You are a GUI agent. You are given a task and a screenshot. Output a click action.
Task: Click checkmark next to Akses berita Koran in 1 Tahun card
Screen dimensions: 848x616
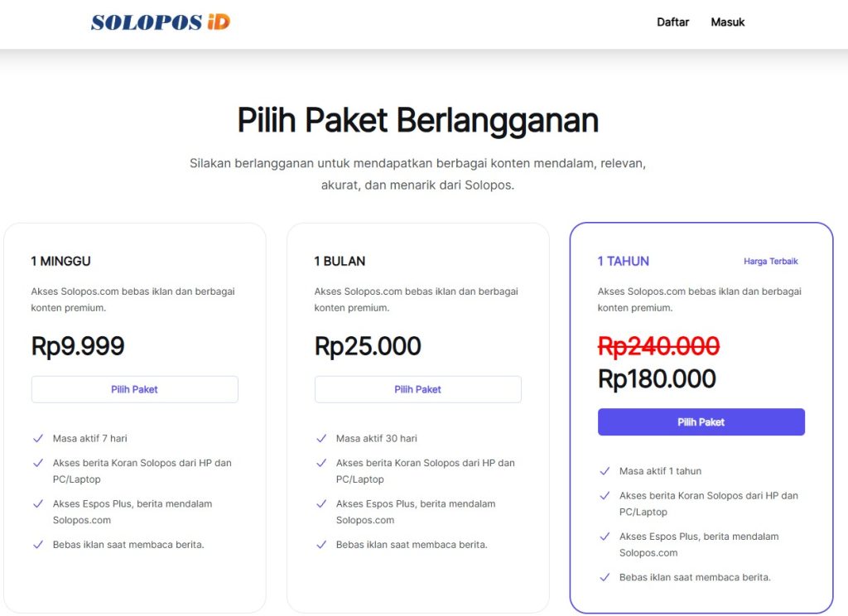pyautogui.click(x=605, y=495)
